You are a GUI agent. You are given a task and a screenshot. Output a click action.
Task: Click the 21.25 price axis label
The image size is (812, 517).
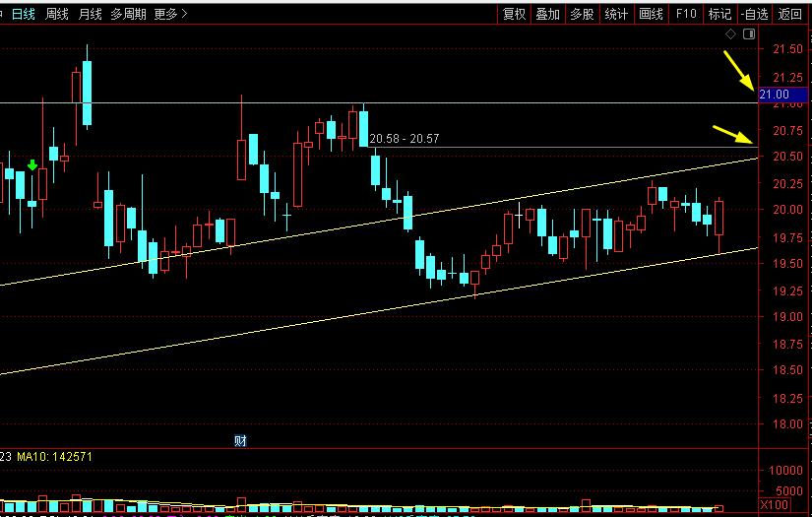point(787,78)
